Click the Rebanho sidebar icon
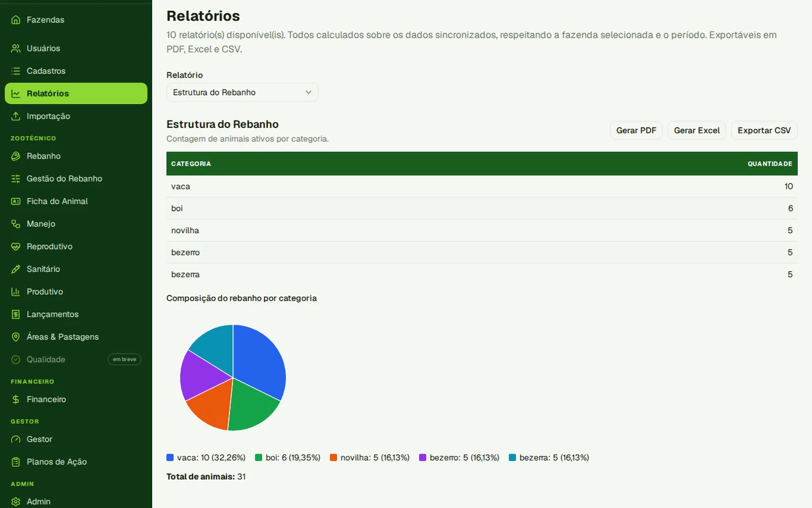The image size is (812, 508). [16, 156]
